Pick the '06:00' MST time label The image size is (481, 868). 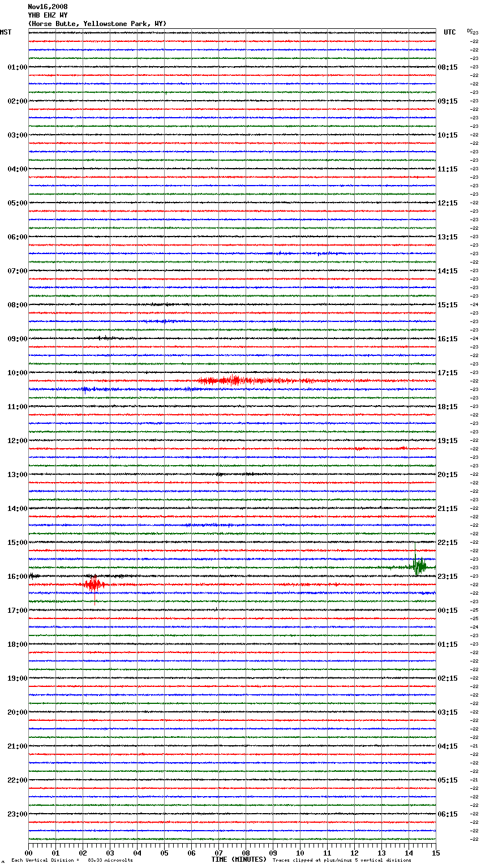point(18,237)
